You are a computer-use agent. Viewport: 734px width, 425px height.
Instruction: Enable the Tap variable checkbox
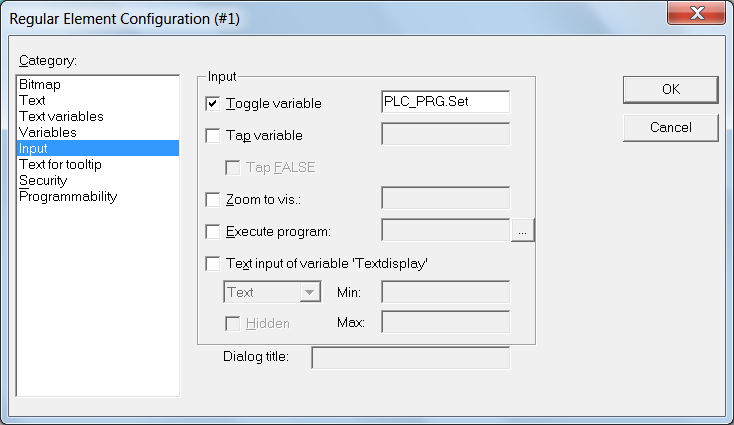213,136
